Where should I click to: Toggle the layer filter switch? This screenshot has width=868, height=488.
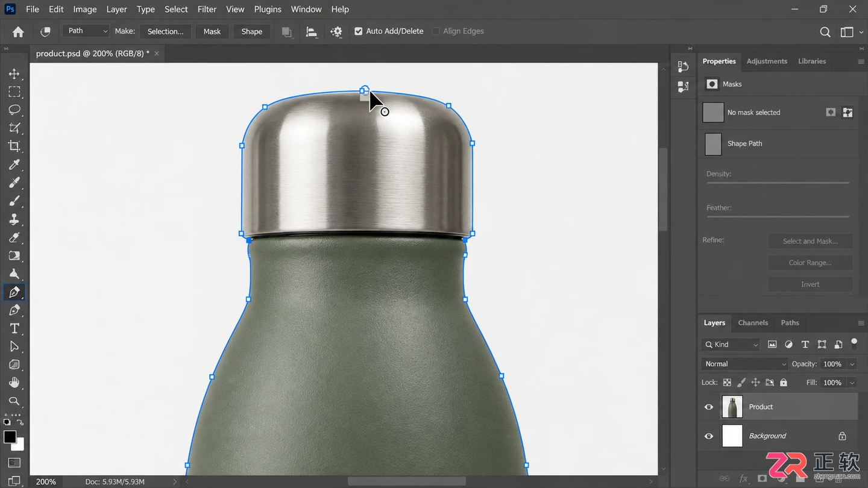click(x=854, y=343)
